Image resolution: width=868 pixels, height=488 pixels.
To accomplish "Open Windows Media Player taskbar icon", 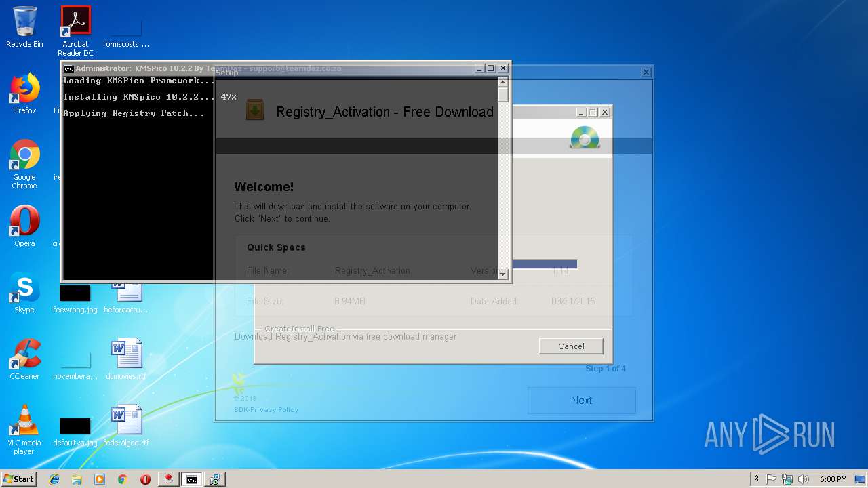I will 100,479.
